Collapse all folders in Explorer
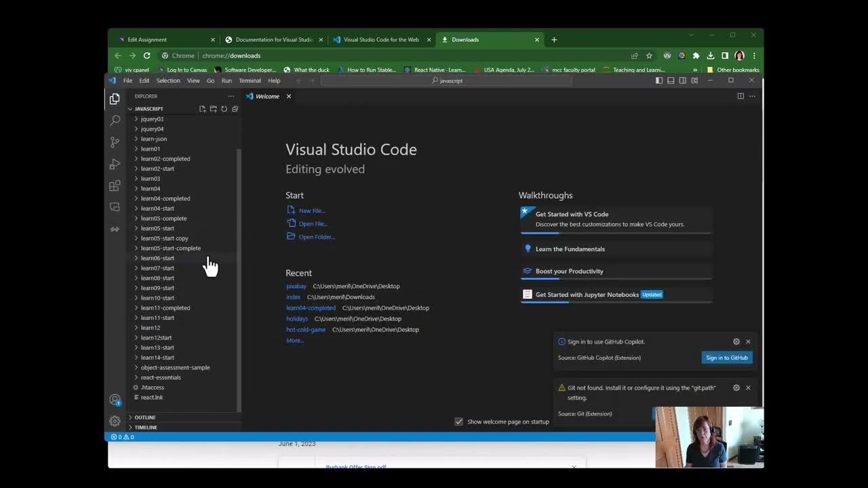Screen dimensions: 868x488 [235, 108]
